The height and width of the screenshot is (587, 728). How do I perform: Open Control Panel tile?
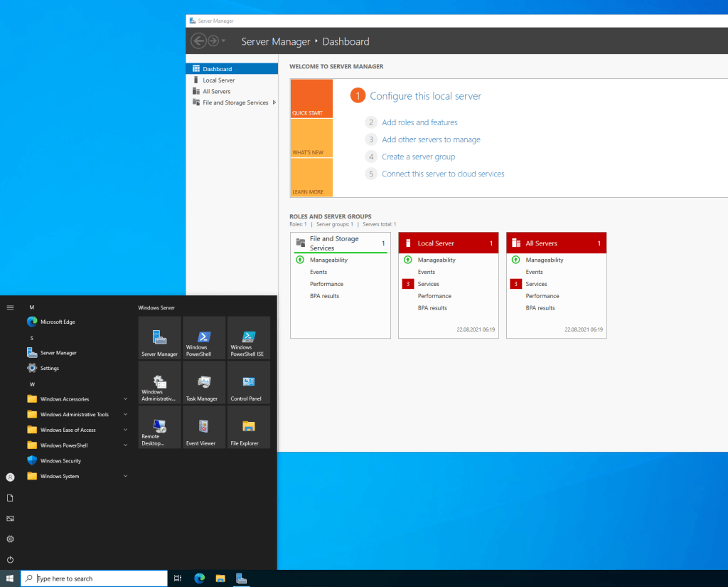coord(248,383)
